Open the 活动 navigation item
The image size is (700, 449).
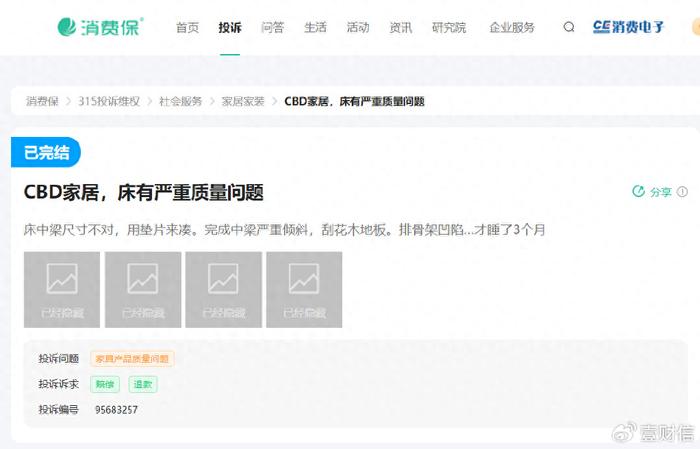tap(358, 28)
